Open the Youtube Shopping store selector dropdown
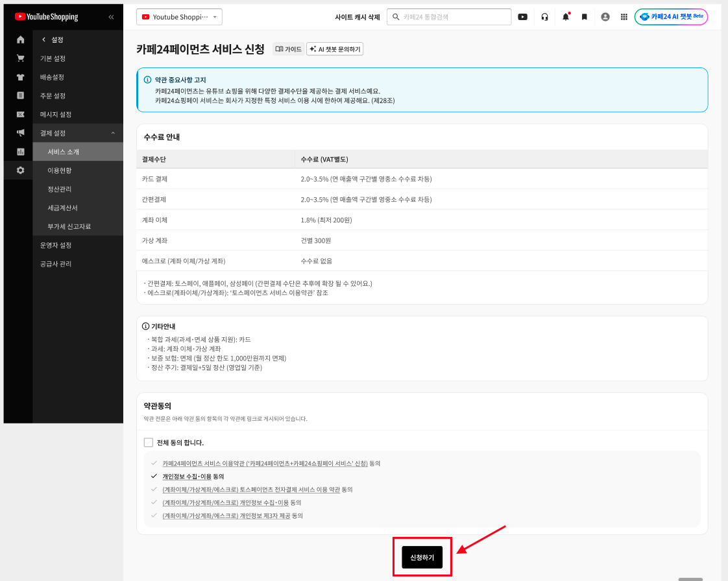This screenshot has height=581, width=728. 179,17
